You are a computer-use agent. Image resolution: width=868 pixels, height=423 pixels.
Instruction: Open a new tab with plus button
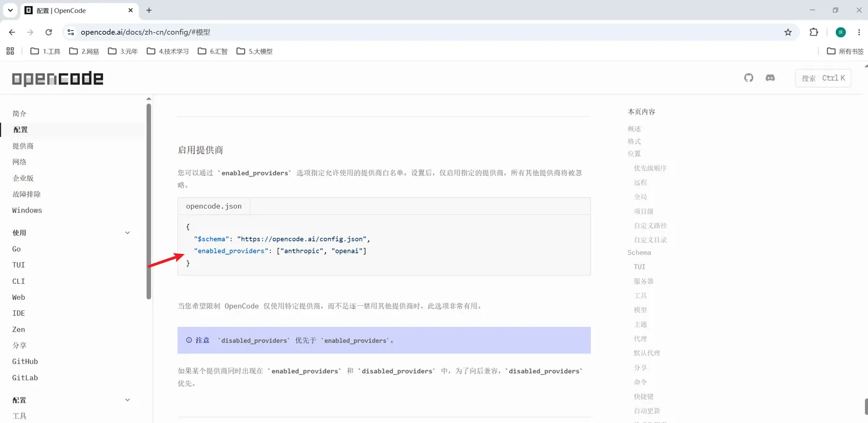click(149, 11)
